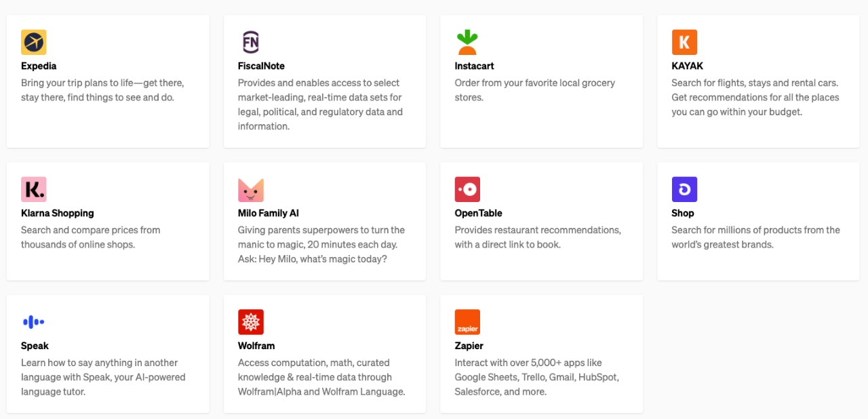
Task: Click the KAYAK description text
Action: [755, 98]
